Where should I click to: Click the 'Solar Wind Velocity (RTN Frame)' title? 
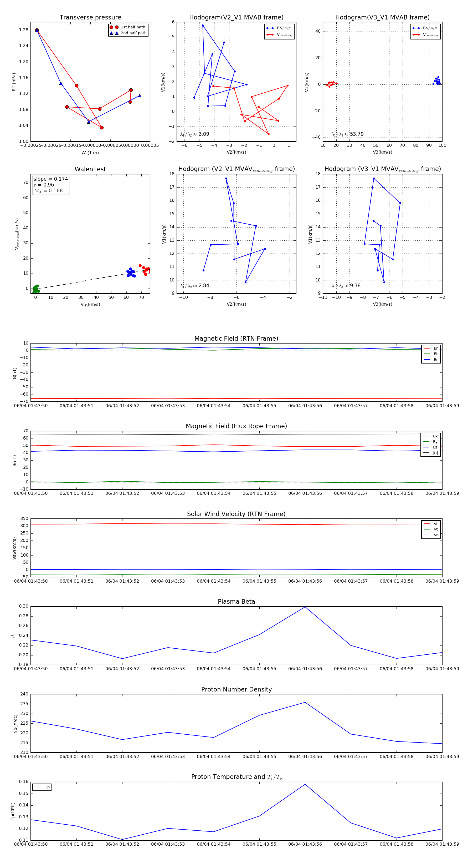tap(236, 514)
